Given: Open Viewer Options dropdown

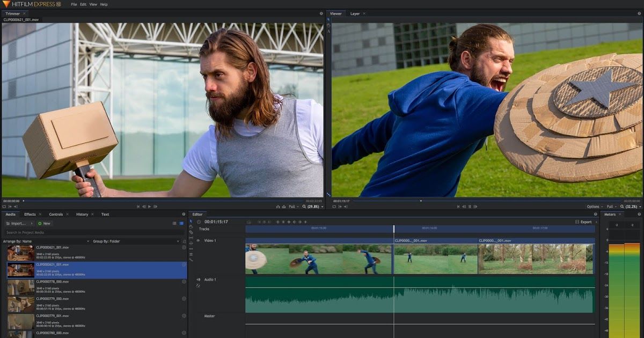Looking at the screenshot, I should tap(595, 207).
